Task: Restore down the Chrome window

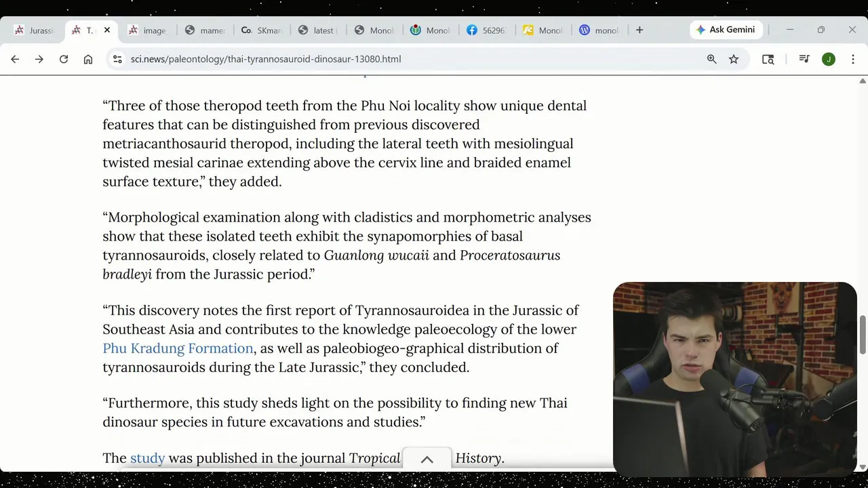Action: click(821, 30)
